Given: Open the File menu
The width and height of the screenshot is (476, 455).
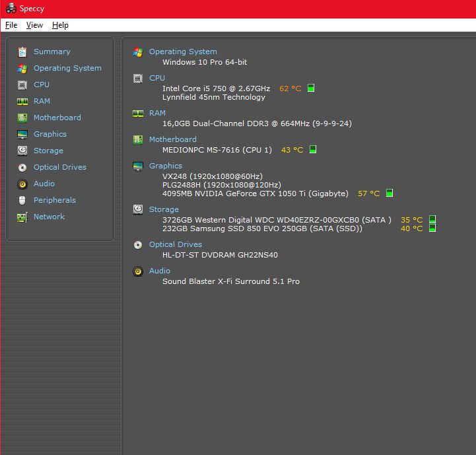Looking at the screenshot, I should [x=11, y=25].
